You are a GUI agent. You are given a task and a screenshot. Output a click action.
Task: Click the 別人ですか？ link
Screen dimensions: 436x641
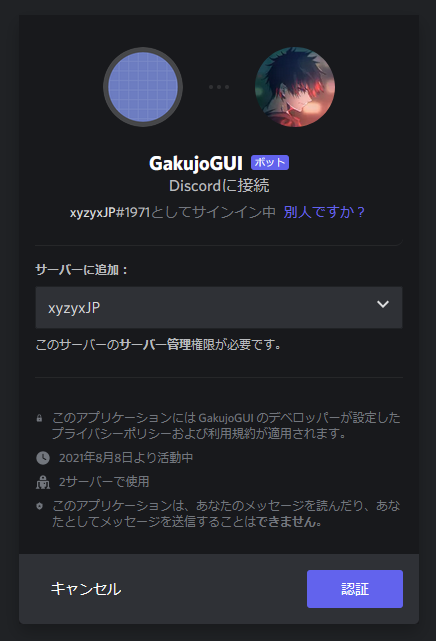click(x=324, y=212)
